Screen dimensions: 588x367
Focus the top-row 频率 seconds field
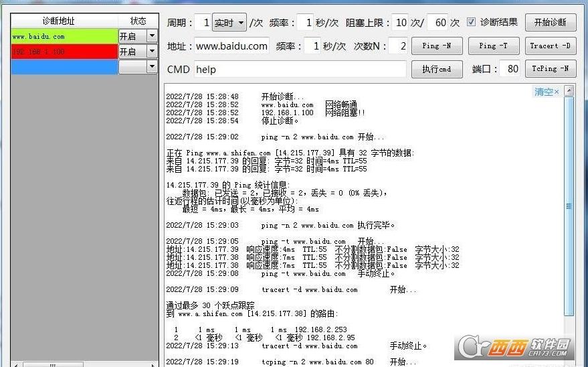[305, 23]
